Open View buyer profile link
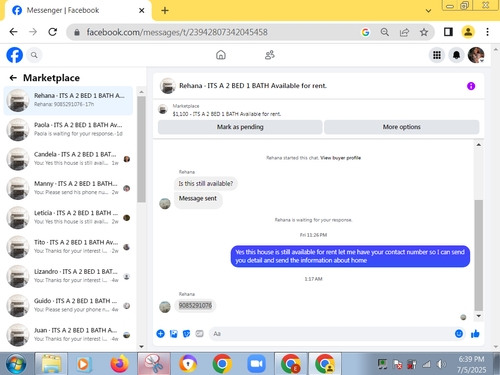The height and width of the screenshot is (375, 500). 340,158
